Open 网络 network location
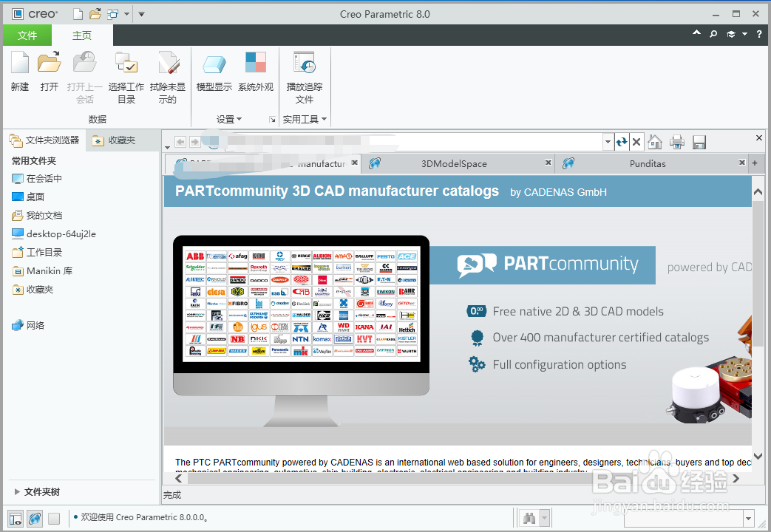The image size is (771, 532). pyautogui.click(x=29, y=326)
